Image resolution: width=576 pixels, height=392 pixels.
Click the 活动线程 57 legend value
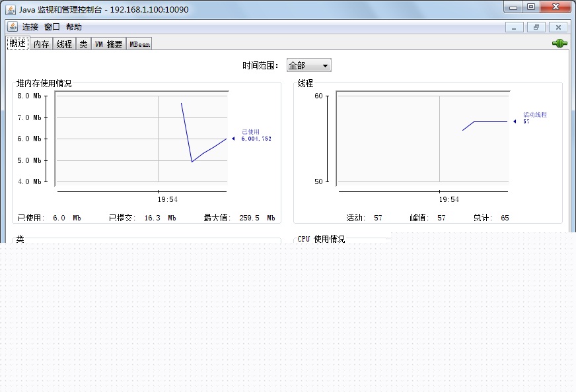pyautogui.click(x=526, y=121)
